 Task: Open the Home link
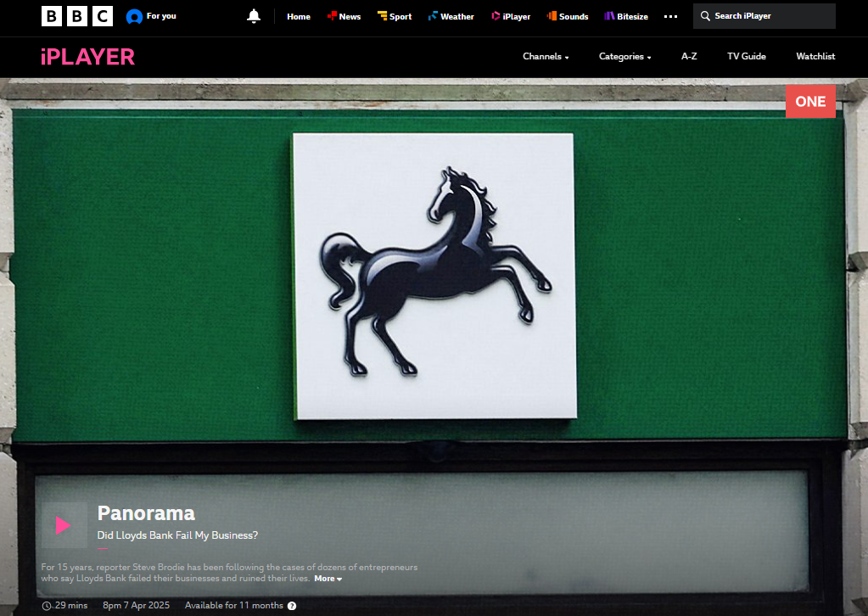[x=299, y=17]
